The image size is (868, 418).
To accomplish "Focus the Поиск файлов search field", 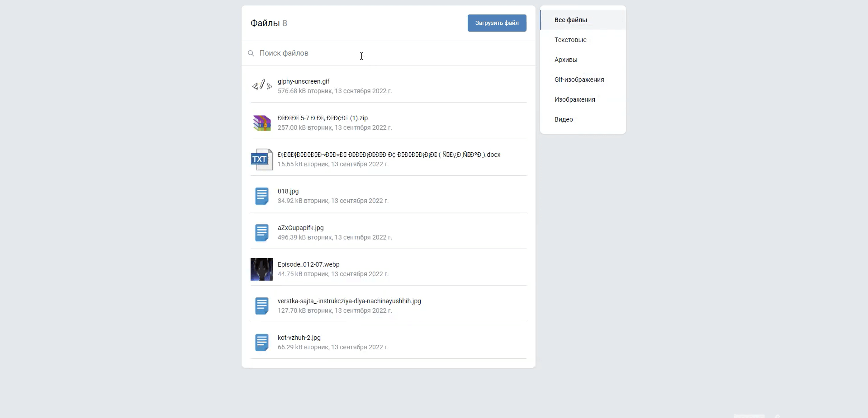I will [388, 53].
